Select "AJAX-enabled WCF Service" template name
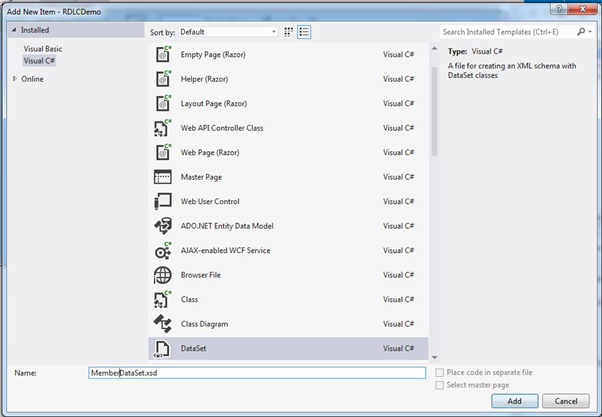This screenshot has width=602, height=417. 225,250
